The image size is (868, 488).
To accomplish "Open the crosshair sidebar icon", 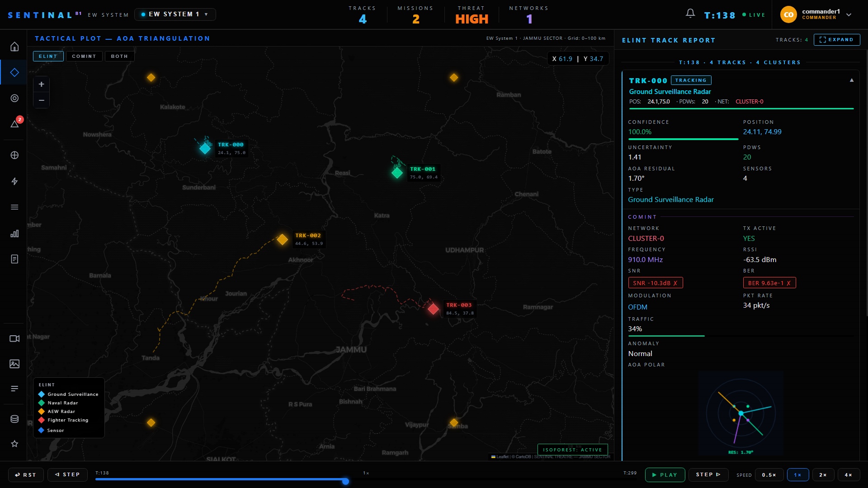I will (14, 155).
